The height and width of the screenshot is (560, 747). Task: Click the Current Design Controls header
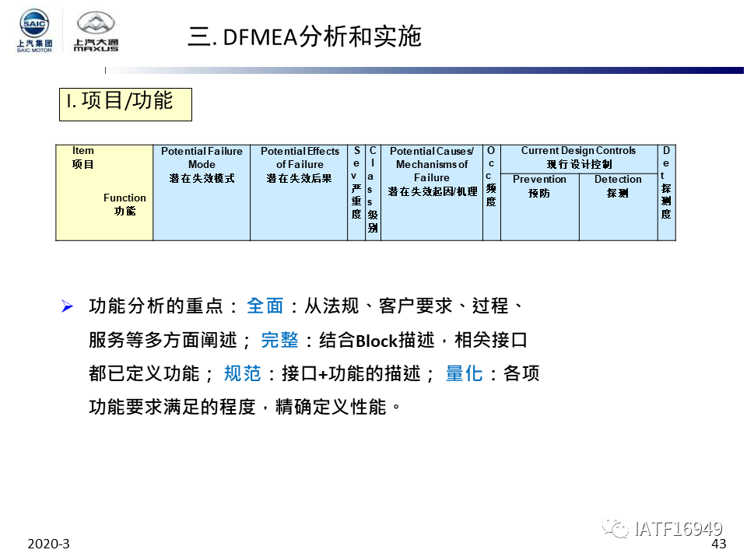(578, 157)
